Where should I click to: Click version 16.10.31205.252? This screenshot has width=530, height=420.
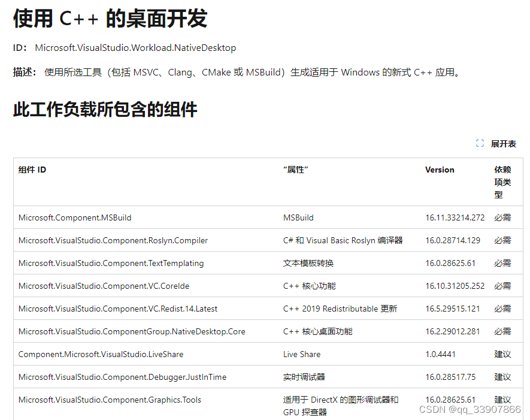(455, 286)
